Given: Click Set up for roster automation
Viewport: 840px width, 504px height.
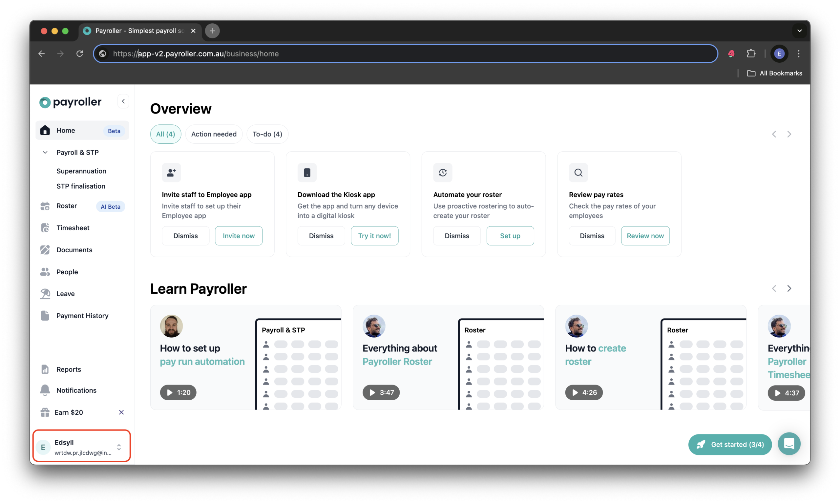Looking at the screenshot, I should click(x=510, y=236).
